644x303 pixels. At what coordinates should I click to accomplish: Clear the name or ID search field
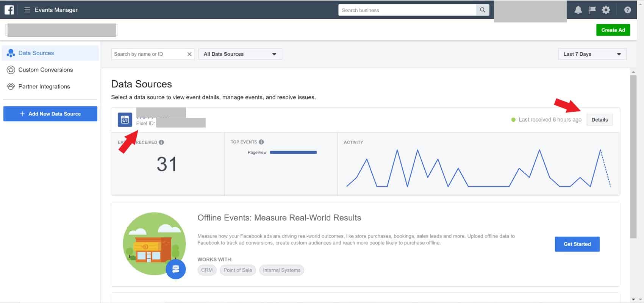tap(189, 54)
